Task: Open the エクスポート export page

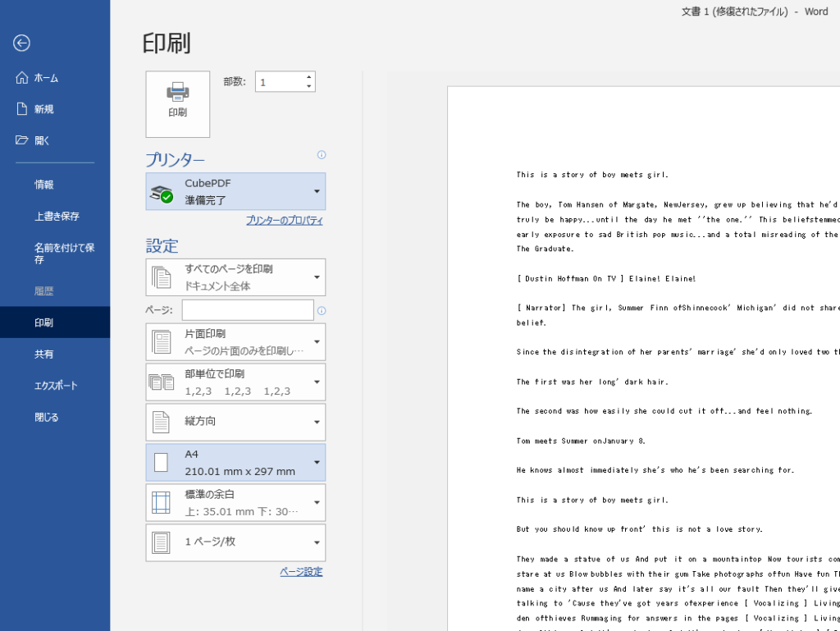Action: point(55,386)
